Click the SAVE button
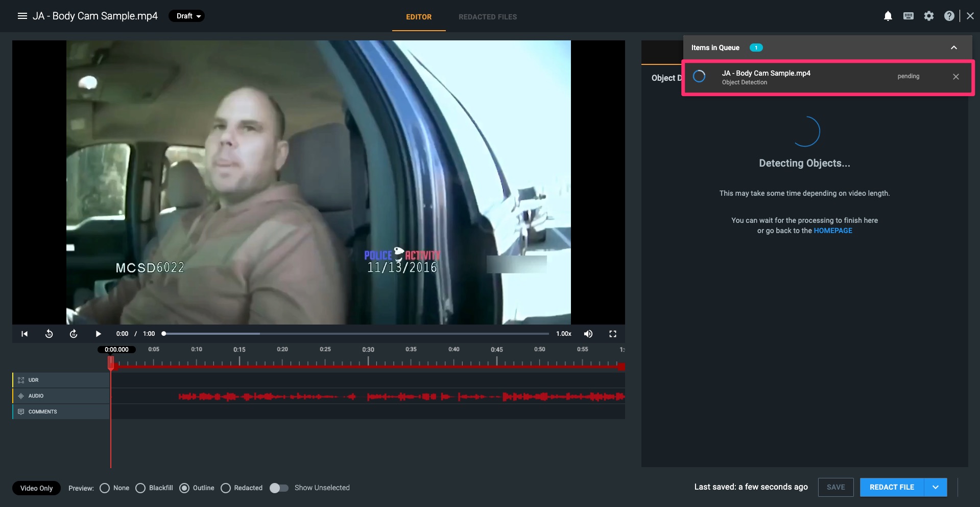 pyautogui.click(x=835, y=487)
